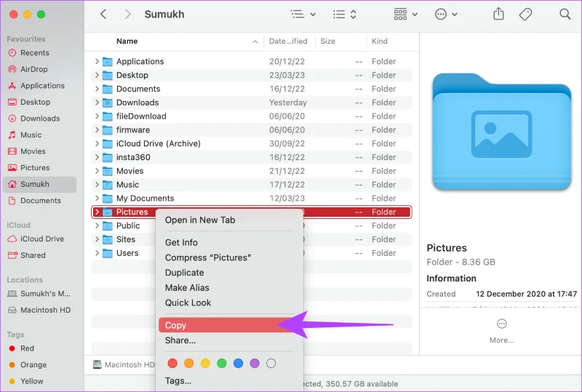The width and height of the screenshot is (582, 392).
Task: Sort by the Kind column header
Action: [x=391, y=41]
